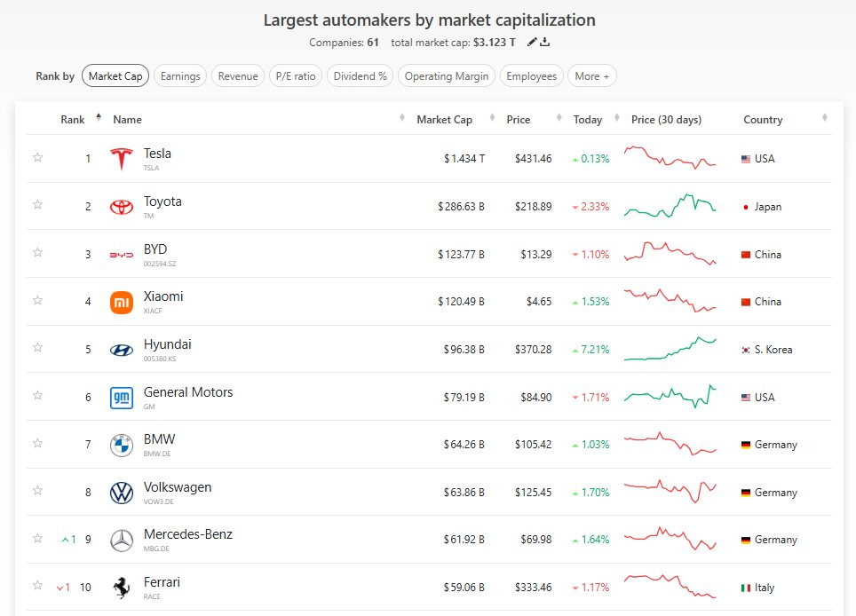Sort by the Rank column header
The height and width of the screenshot is (616, 856).
pyautogui.click(x=73, y=120)
